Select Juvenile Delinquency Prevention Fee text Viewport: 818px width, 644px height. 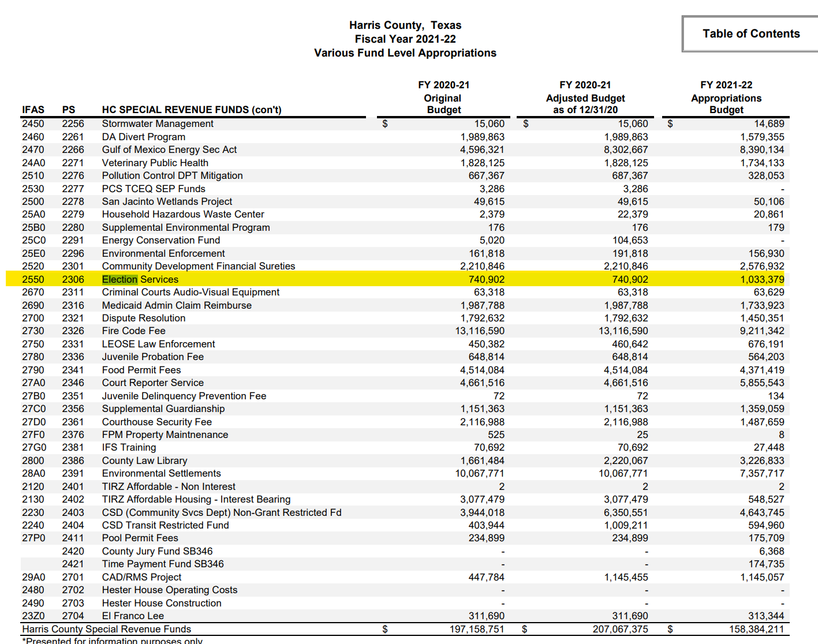point(184,396)
